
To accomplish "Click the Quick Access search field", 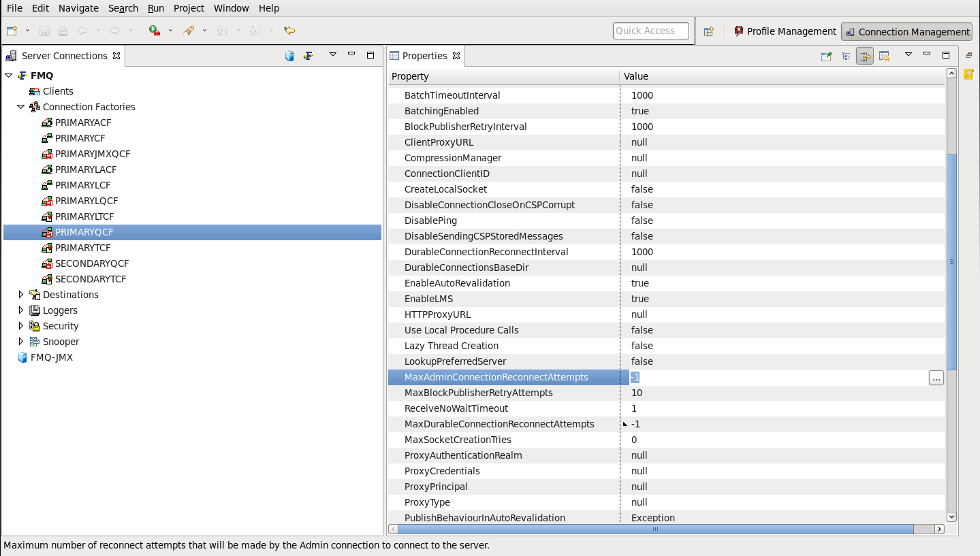I will coord(650,31).
